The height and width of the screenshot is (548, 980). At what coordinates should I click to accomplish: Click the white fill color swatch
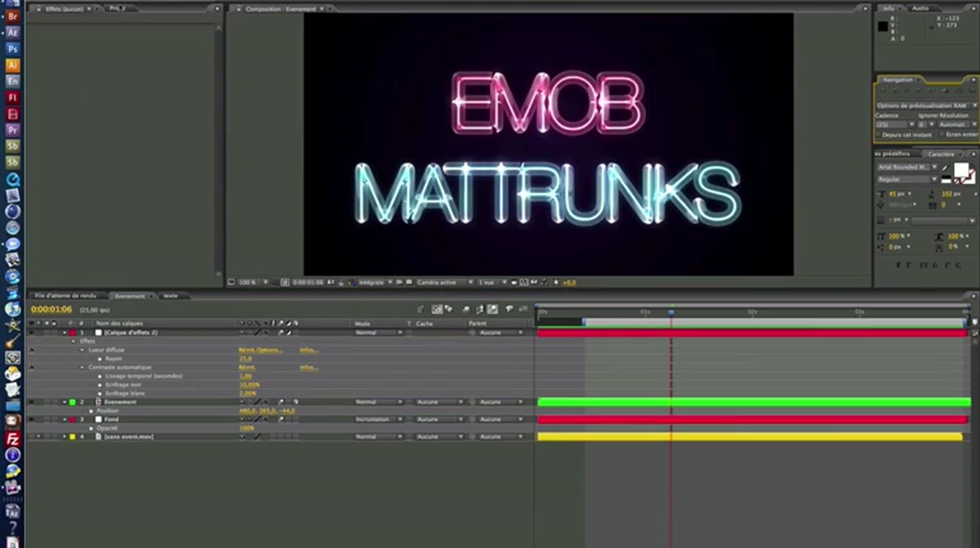(x=961, y=170)
